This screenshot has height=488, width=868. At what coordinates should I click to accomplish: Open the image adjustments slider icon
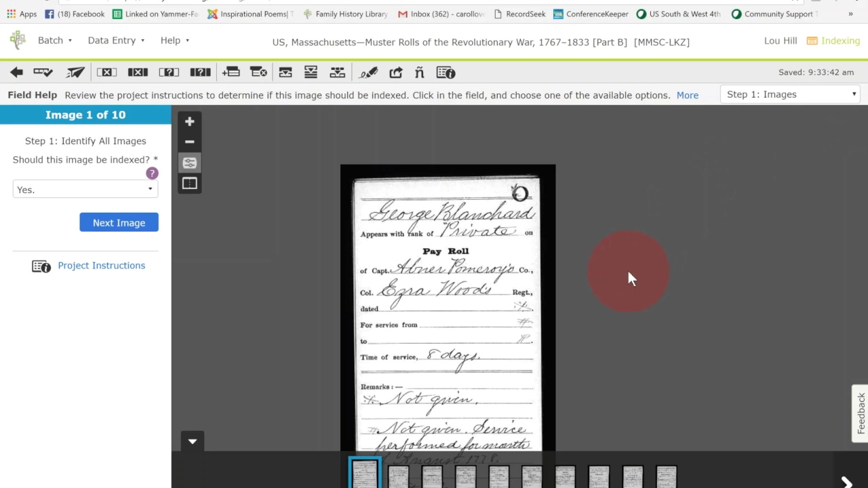[x=190, y=163]
